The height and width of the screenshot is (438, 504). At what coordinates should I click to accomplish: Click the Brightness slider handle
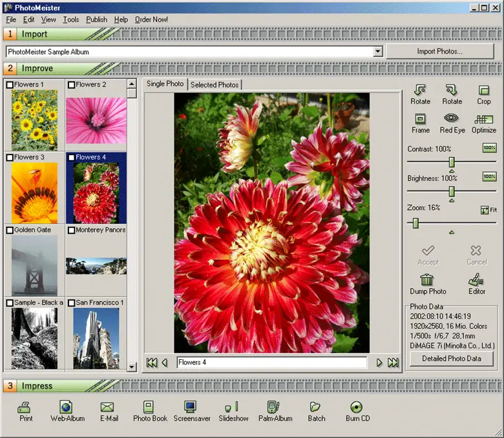coord(452,191)
